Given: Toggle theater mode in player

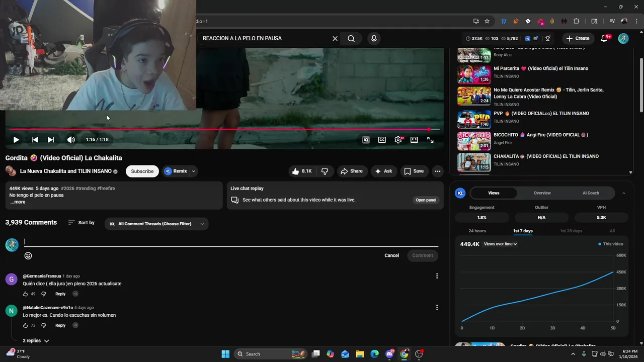Looking at the screenshot, I should 414,140.
